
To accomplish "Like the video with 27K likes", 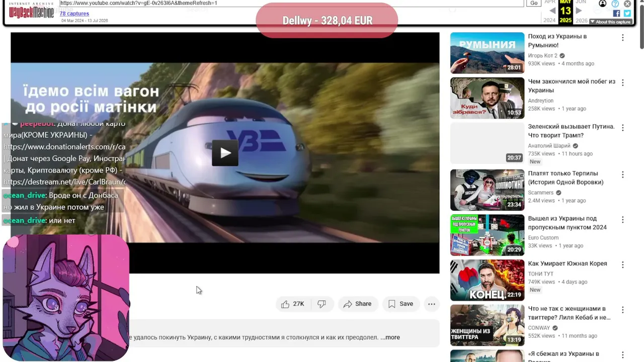I will click(x=293, y=304).
